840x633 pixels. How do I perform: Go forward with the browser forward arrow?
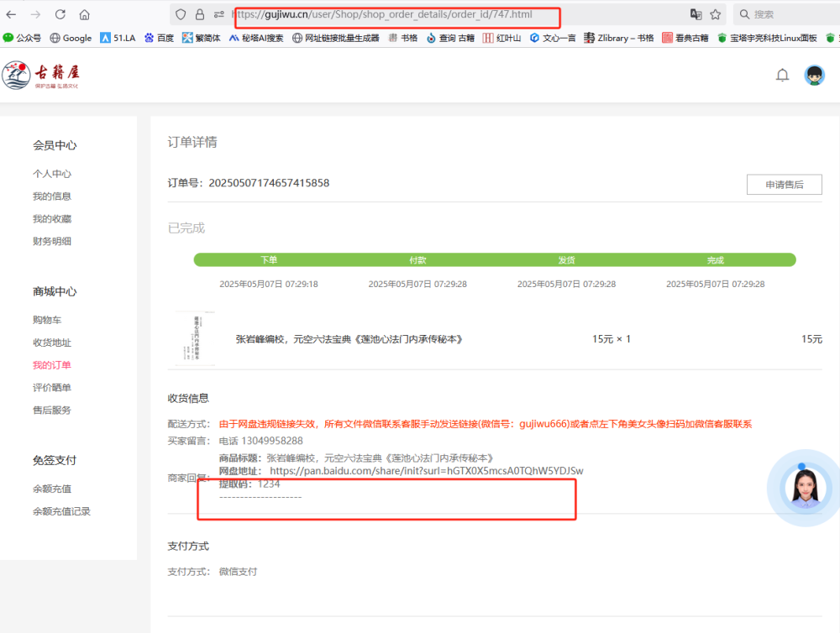click(x=35, y=14)
